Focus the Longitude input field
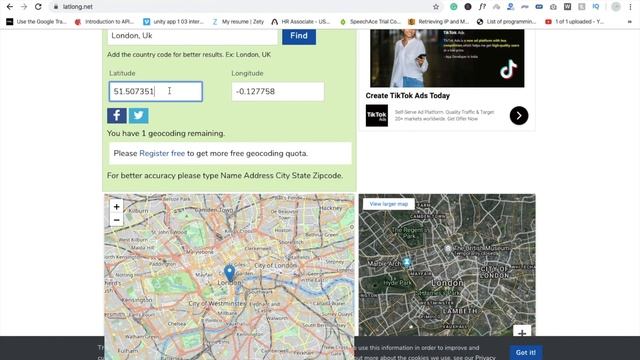Screen dimensions: 640x360 click(278, 91)
